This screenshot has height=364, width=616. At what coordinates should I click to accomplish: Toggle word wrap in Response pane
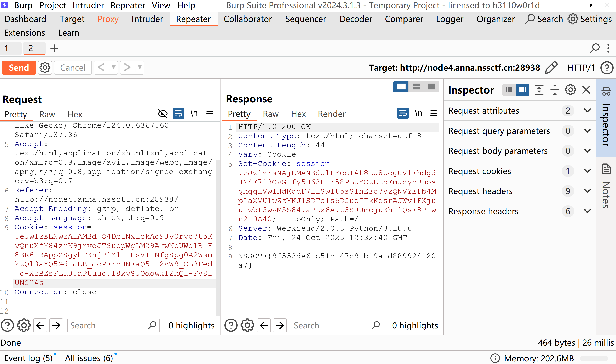(x=403, y=113)
